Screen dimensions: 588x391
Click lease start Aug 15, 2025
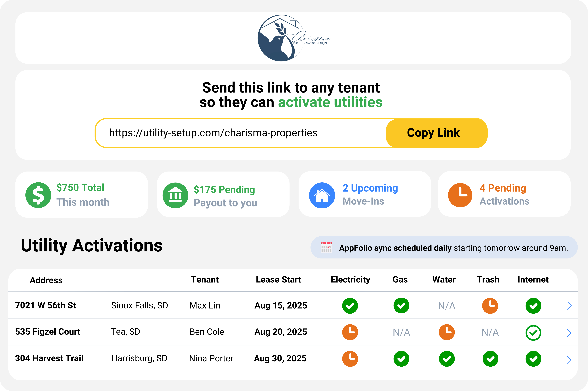click(281, 306)
